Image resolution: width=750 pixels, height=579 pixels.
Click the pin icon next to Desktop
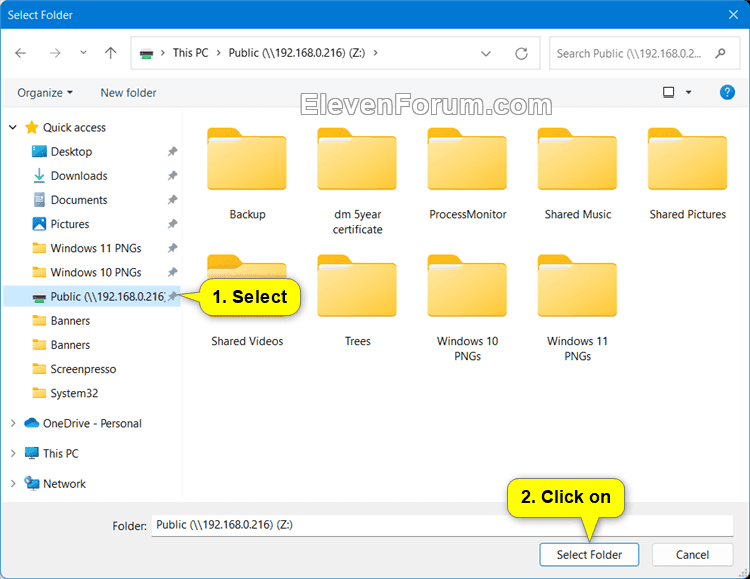point(173,152)
